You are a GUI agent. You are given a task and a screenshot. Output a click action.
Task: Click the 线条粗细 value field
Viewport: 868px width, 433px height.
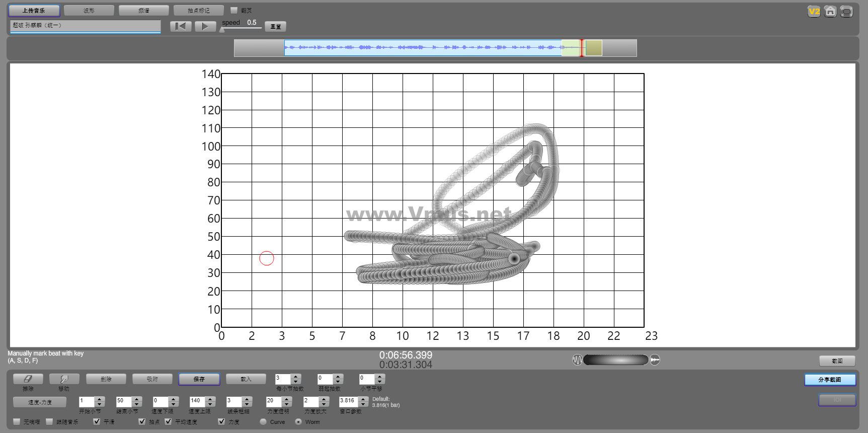click(x=234, y=401)
